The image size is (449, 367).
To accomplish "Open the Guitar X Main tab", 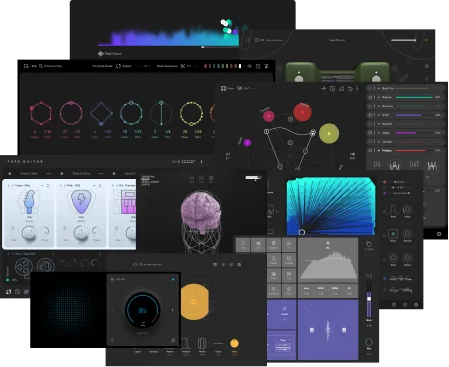I will pos(29,174).
